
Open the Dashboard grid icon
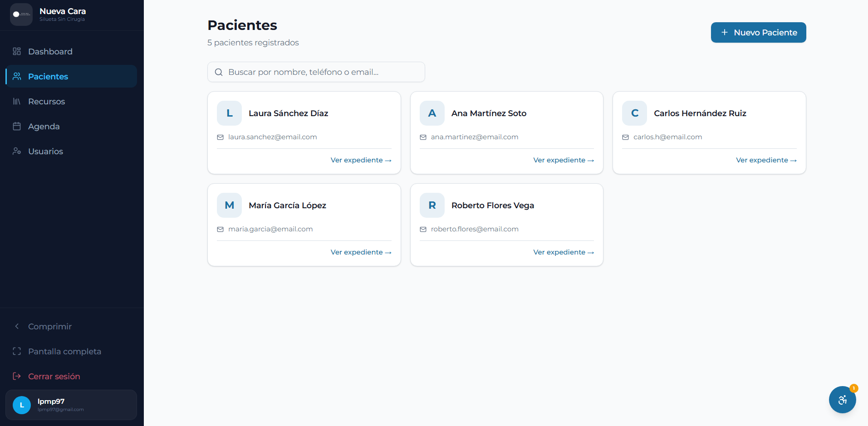click(x=17, y=51)
